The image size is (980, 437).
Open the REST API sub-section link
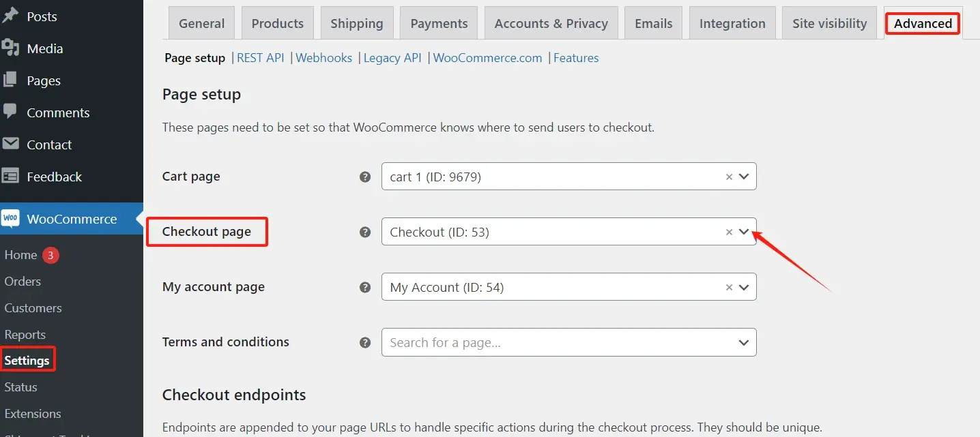pyautogui.click(x=260, y=58)
